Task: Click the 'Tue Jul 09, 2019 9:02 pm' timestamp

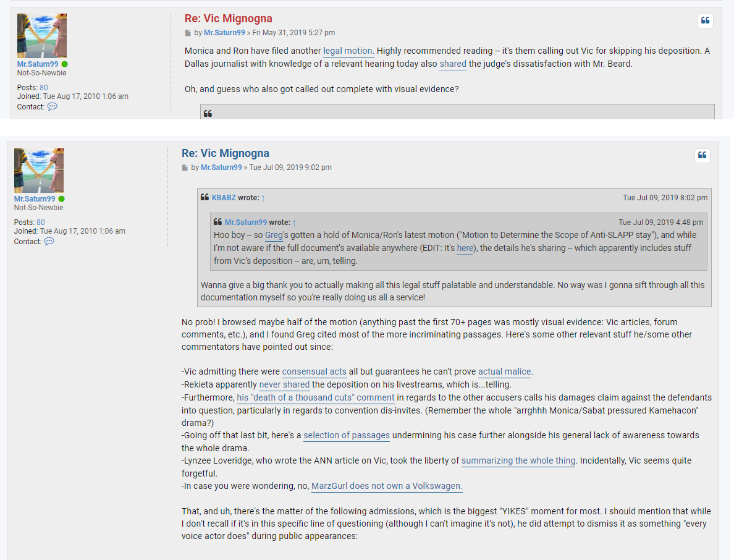Action: [290, 168]
